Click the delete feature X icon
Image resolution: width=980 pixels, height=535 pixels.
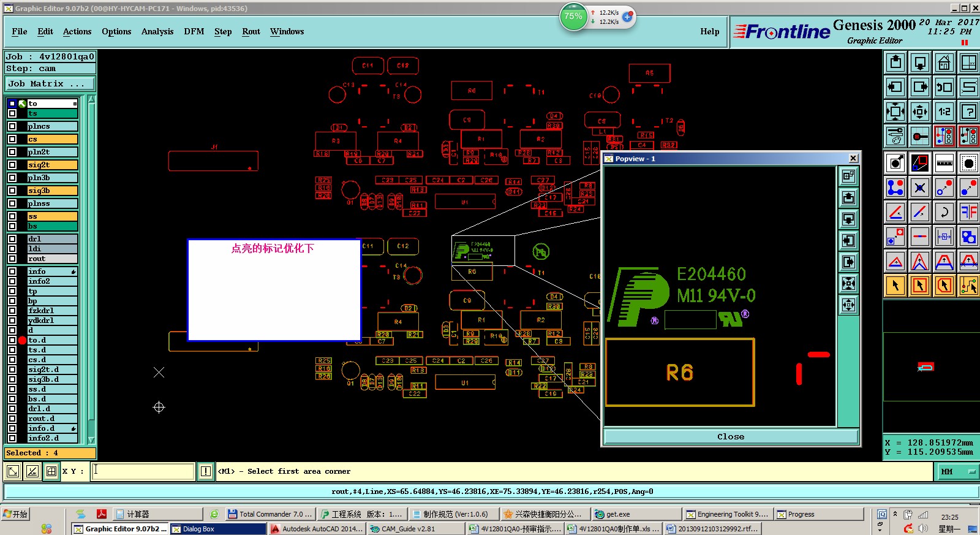tap(919, 188)
